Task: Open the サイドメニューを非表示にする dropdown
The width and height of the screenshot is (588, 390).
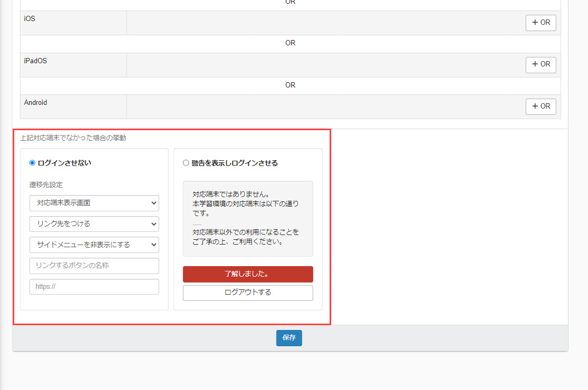Action: coord(94,245)
